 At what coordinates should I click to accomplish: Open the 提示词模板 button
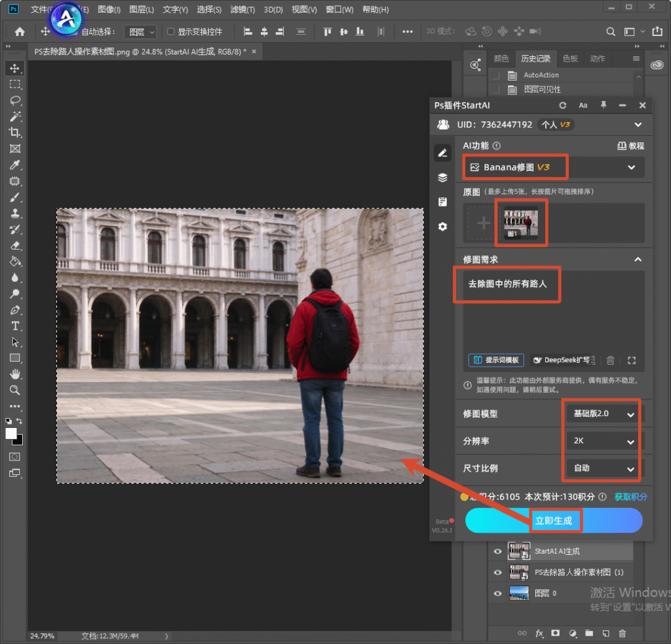pyautogui.click(x=496, y=360)
